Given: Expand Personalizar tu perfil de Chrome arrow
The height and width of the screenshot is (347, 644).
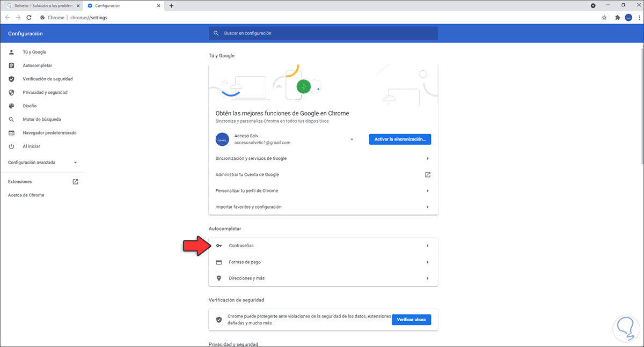Looking at the screenshot, I should [x=428, y=191].
